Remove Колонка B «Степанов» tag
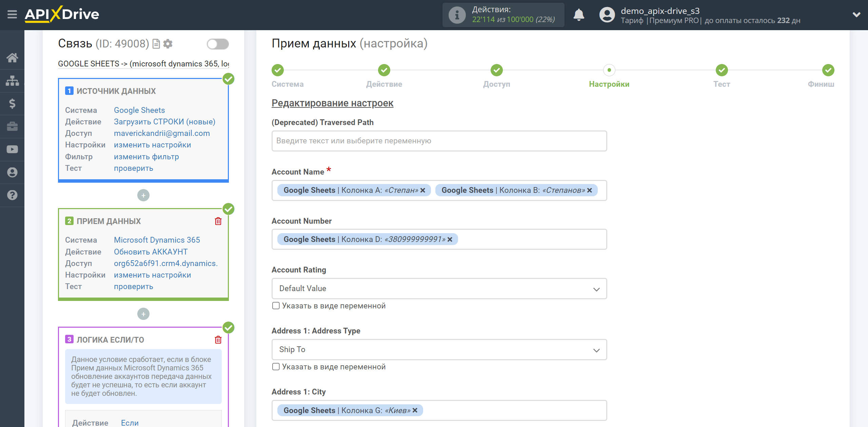 pyautogui.click(x=590, y=190)
